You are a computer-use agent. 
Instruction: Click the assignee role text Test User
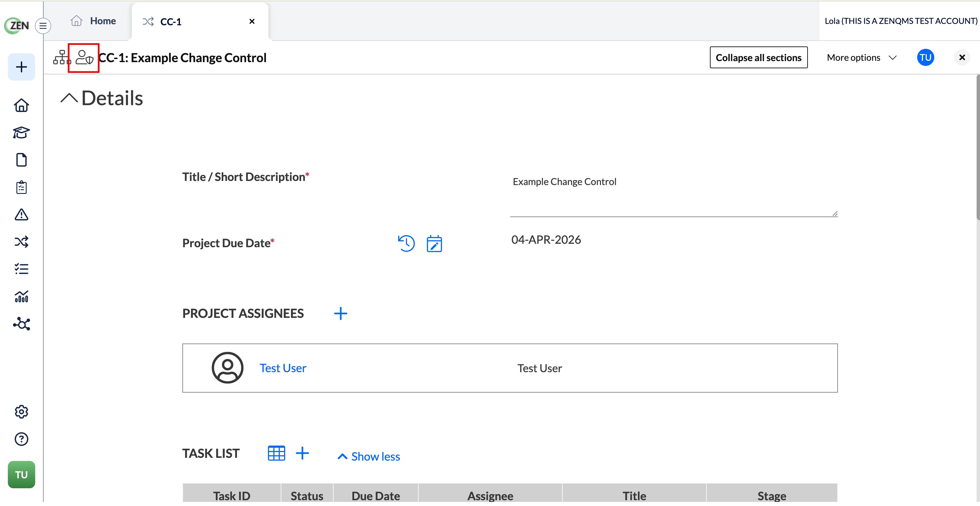click(539, 369)
